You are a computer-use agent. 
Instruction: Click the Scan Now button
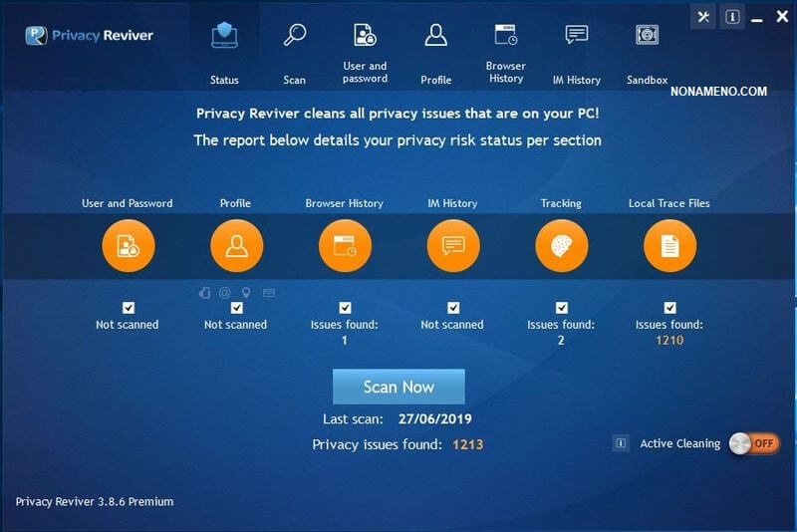click(398, 387)
